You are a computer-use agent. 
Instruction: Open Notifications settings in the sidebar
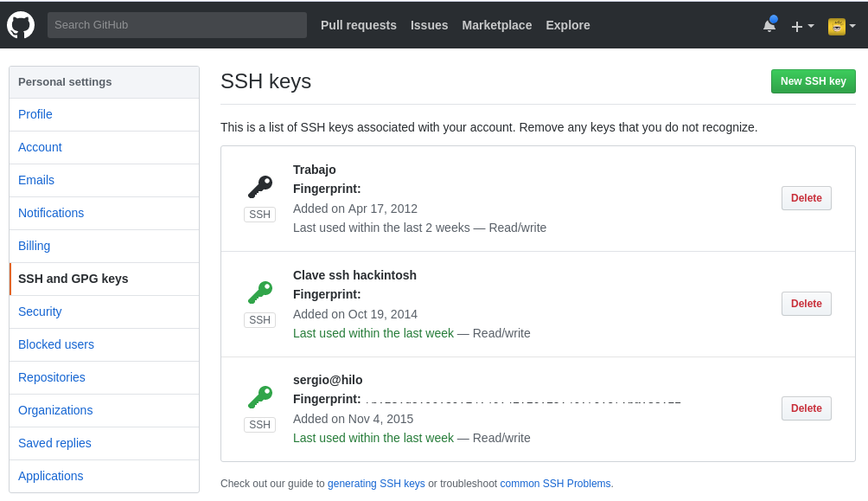pos(51,213)
